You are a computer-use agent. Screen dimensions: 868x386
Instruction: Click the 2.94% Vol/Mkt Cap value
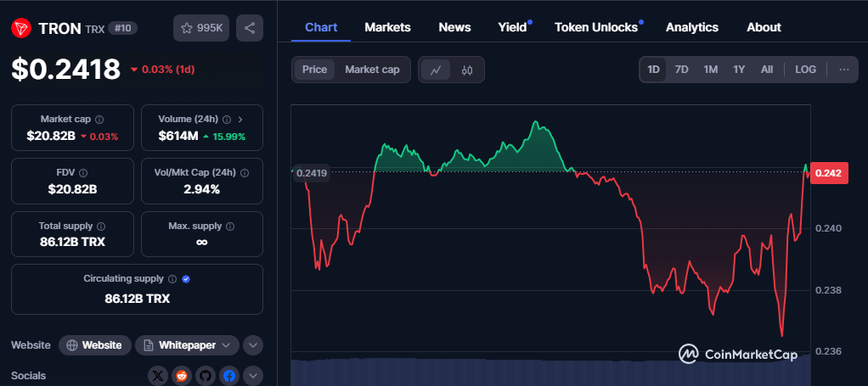coord(202,189)
